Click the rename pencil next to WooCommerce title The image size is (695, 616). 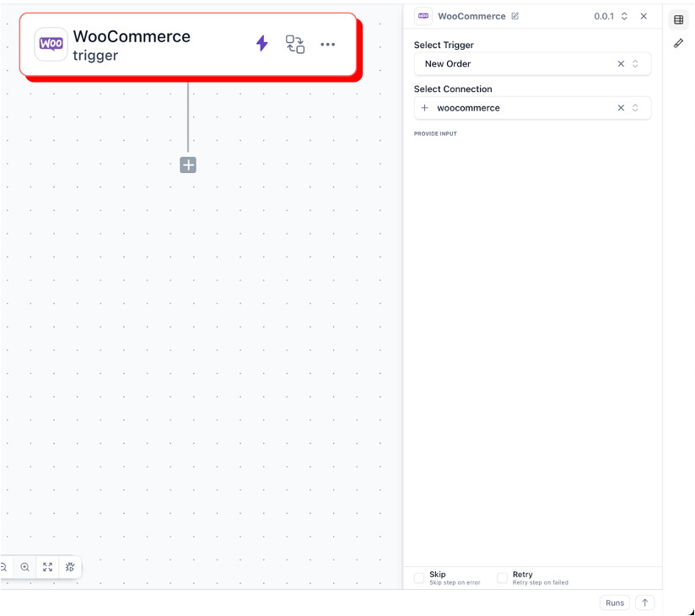point(516,15)
